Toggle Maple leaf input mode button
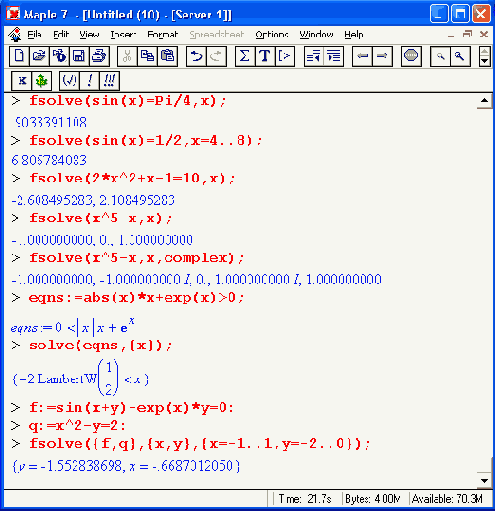Viewport: 495px width, 511px height. click(42, 81)
